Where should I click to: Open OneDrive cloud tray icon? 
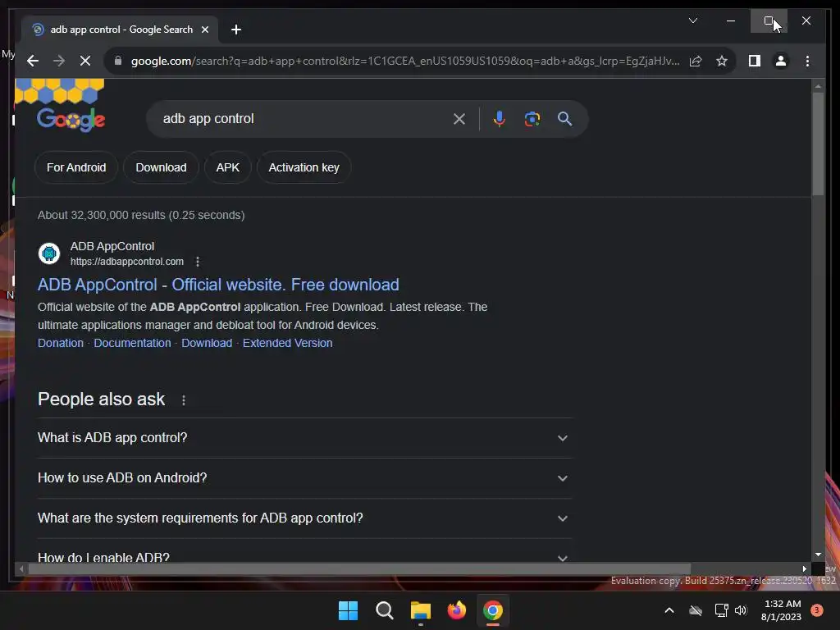(x=696, y=610)
